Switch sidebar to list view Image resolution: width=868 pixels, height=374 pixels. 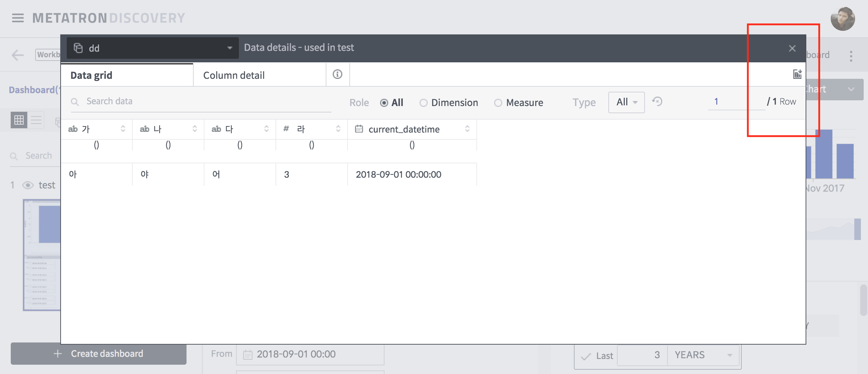[x=36, y=120]
